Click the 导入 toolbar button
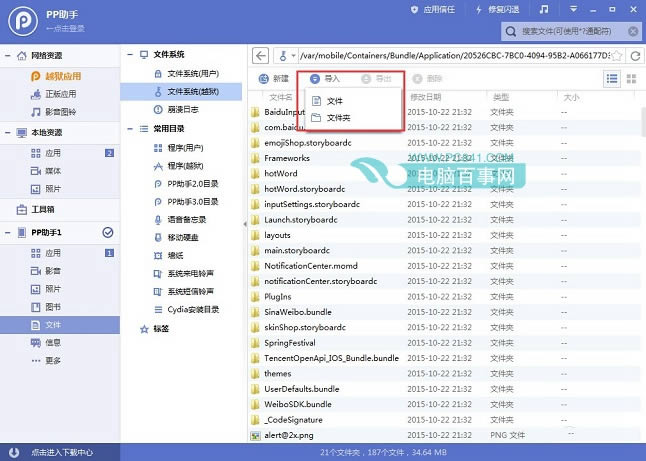The width and height of the screenshot is (646, 461). (x=325, y=79)
